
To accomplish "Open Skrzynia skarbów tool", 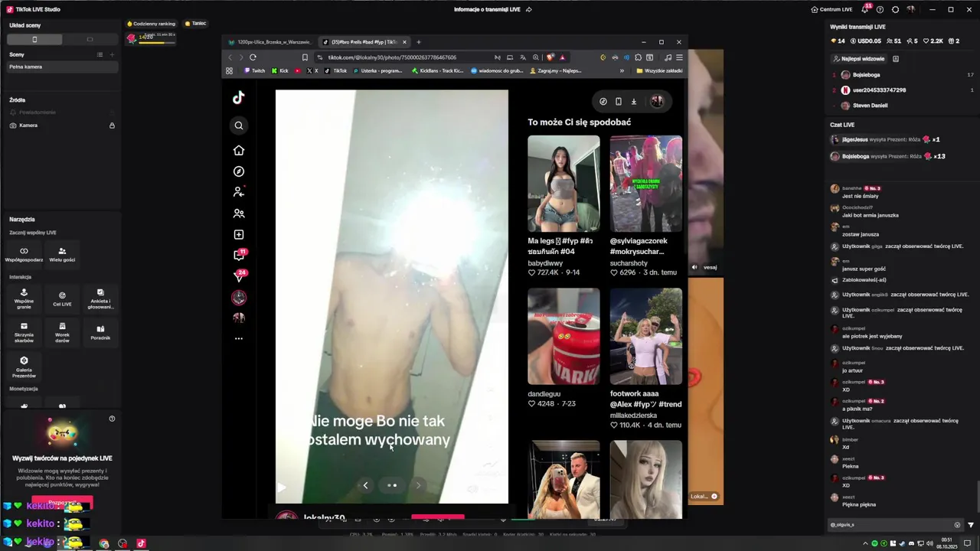I will click(24, 331).
